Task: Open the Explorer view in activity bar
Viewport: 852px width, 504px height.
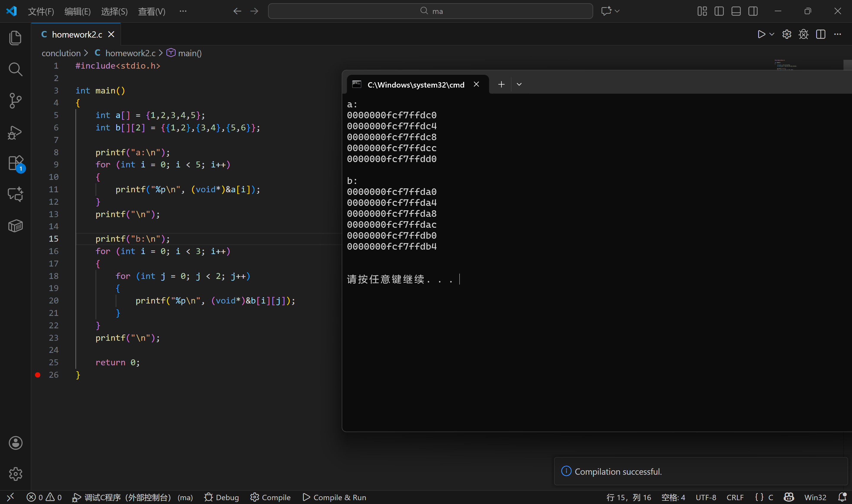Action: tap(15, 38)
